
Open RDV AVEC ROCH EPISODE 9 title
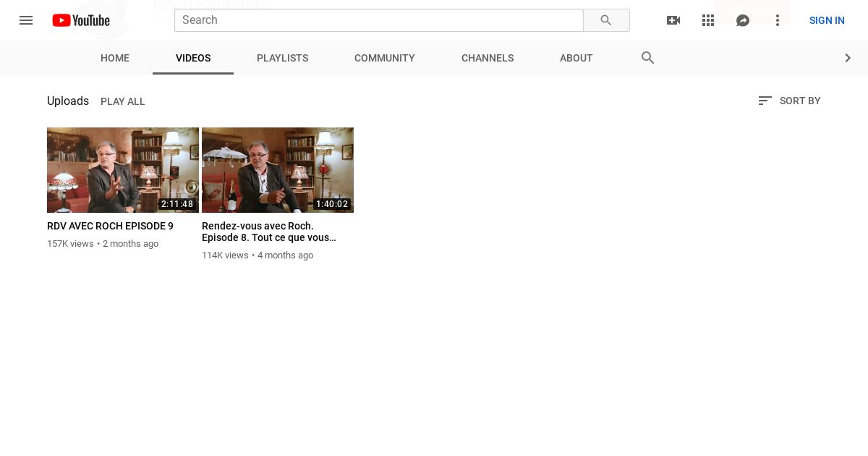click(x=110, y=226)
